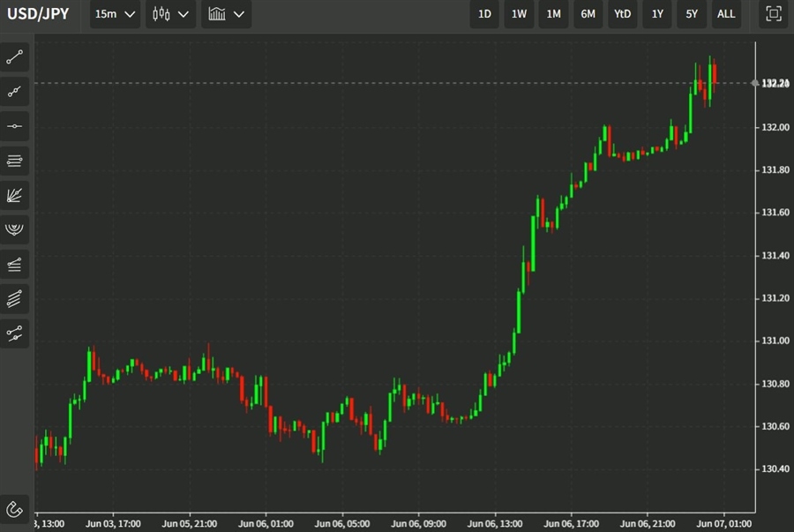Click the Jun 03, 17:00 time label
The image size is (794, 532).
pos(113,523)
